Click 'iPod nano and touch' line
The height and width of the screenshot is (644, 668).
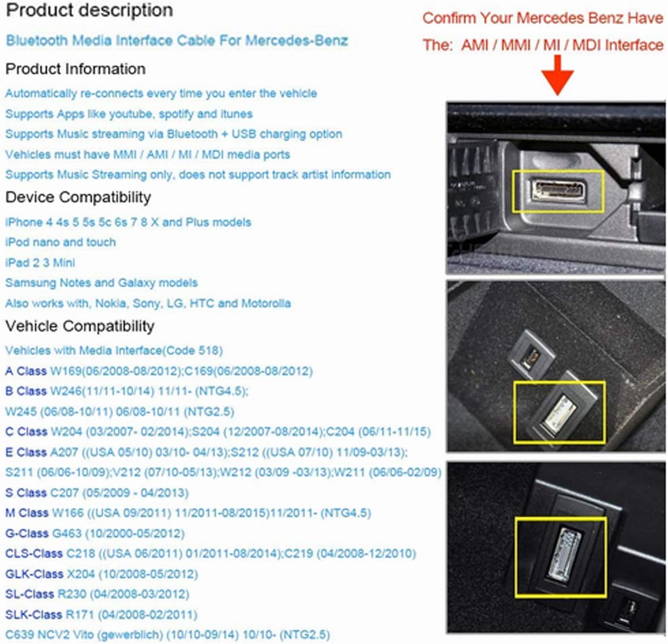[x=61, y=242]
